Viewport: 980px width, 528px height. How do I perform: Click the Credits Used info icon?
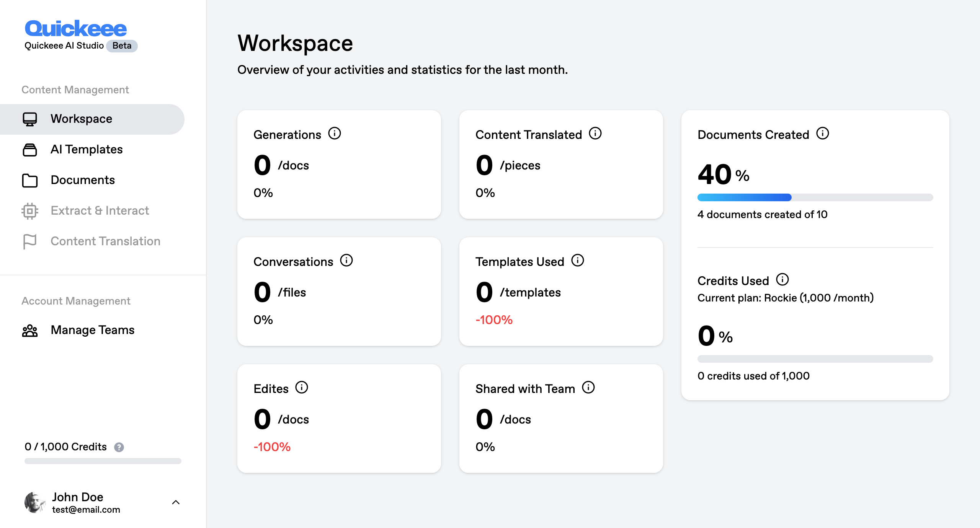[x=782, y=280]
